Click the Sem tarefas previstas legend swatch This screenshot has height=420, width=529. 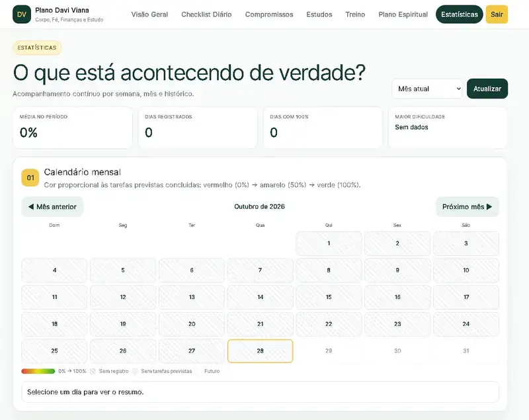(x=135, y=371)
